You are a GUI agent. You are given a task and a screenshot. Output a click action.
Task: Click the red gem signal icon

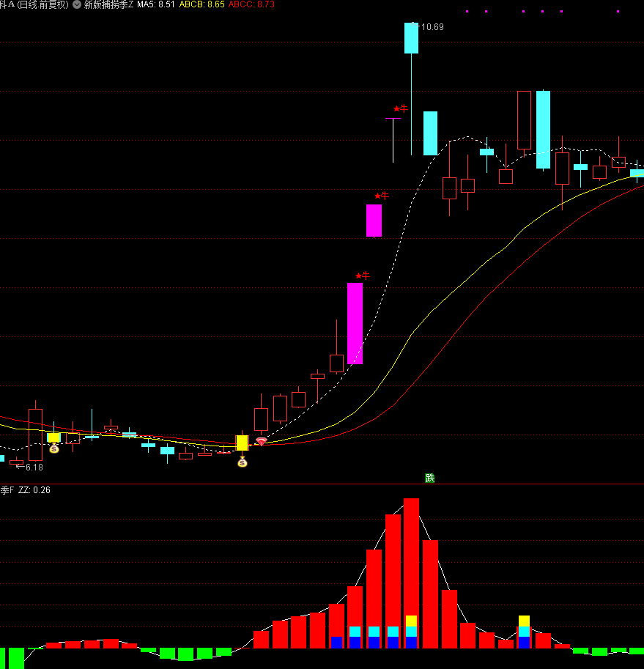pyautogui.click(x=261, y=442)
